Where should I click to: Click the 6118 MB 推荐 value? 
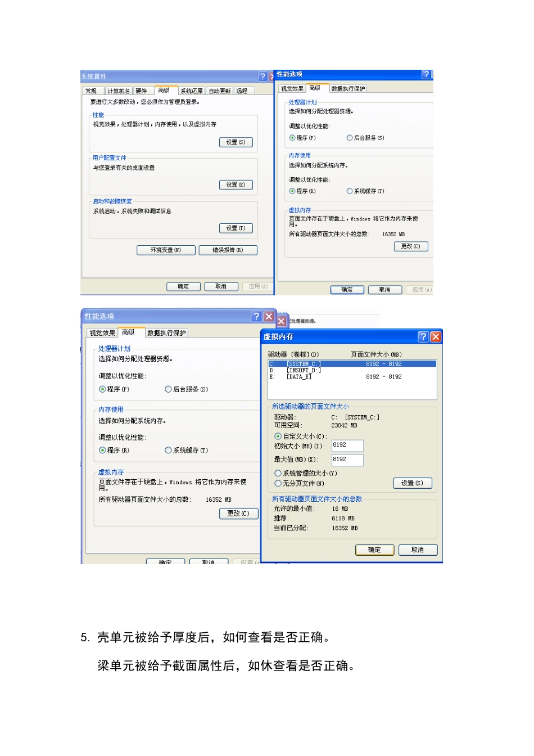pyautogui.click(x=343, y=519)
